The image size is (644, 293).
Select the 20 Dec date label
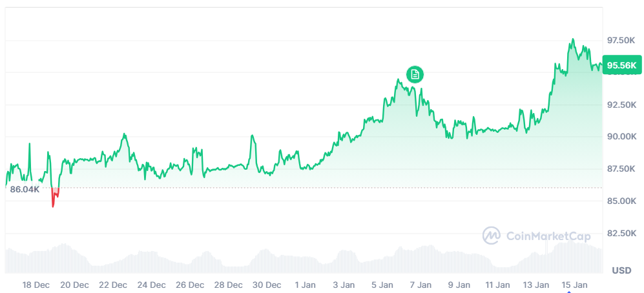coord(75,285)
